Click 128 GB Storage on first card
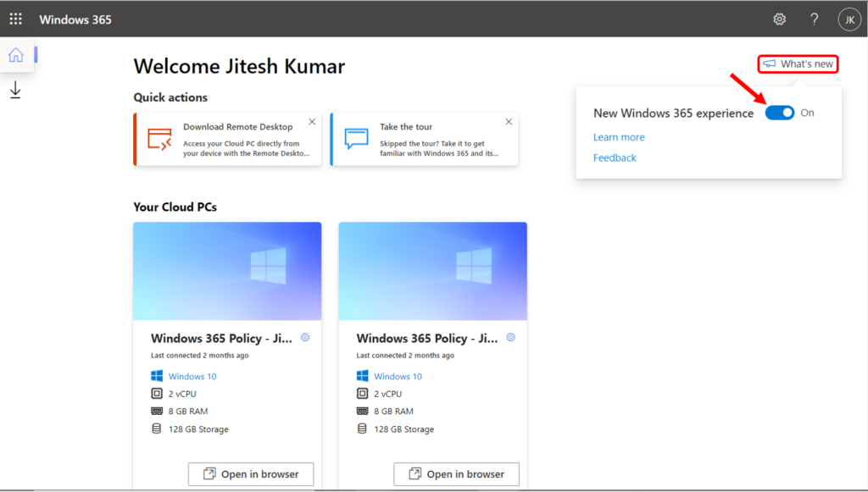 (x=198, y=429)
